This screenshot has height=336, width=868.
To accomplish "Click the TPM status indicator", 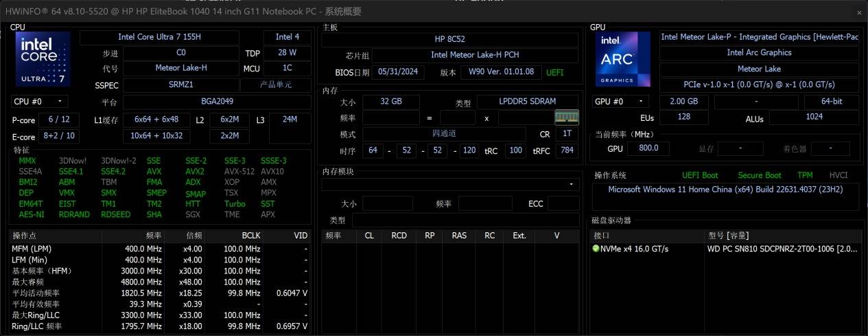I will point(804,175).
